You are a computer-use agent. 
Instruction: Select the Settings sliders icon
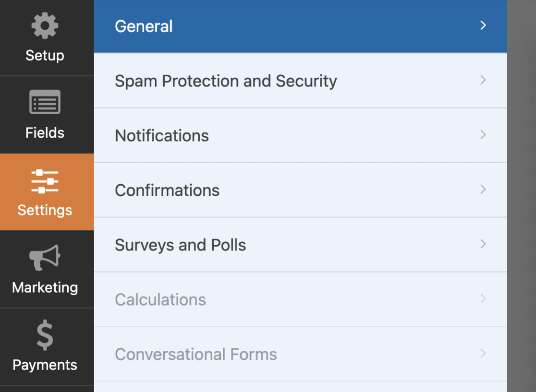45,180
